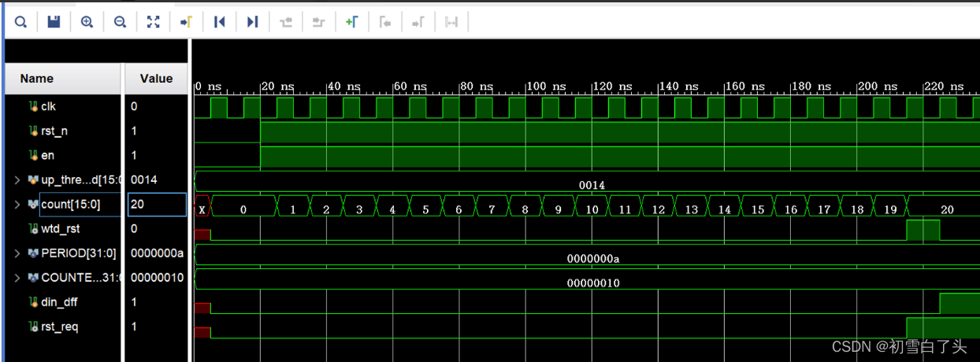
Task: Click count waveform segment labeled 10
Action: click(591, 205)
